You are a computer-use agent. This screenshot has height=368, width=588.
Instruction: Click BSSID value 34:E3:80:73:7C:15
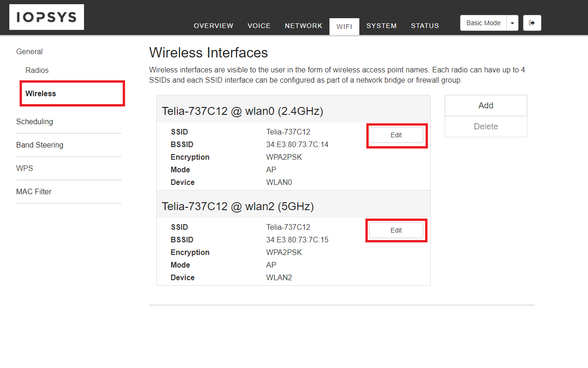[x=297, y=240]
